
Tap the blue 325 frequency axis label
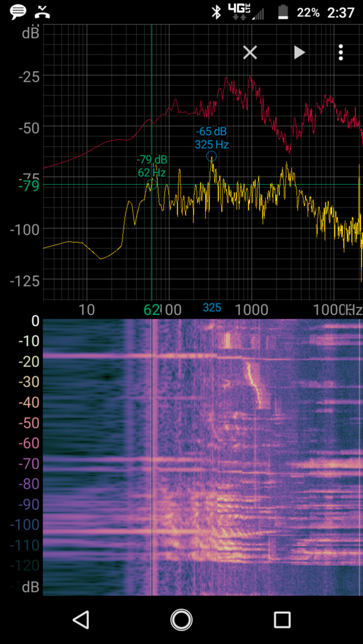(x=211, y=308)
